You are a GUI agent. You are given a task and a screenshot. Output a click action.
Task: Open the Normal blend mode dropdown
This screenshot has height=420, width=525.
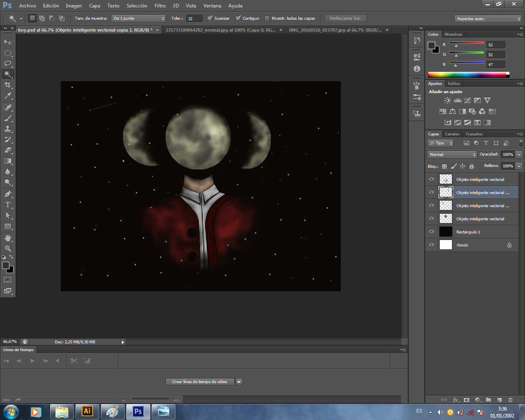pos(452,155)
